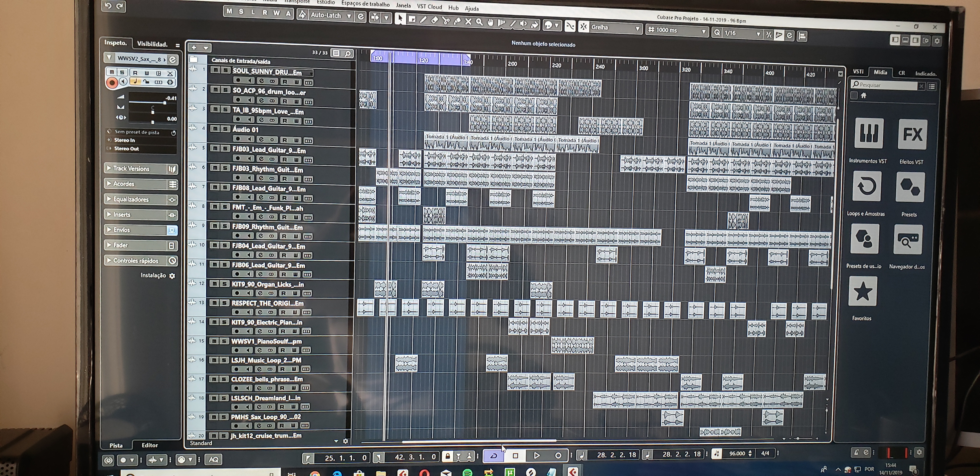Mute track SOUL_SUNNY_DRU
980x476 pixels.
[x=215, y=70]
